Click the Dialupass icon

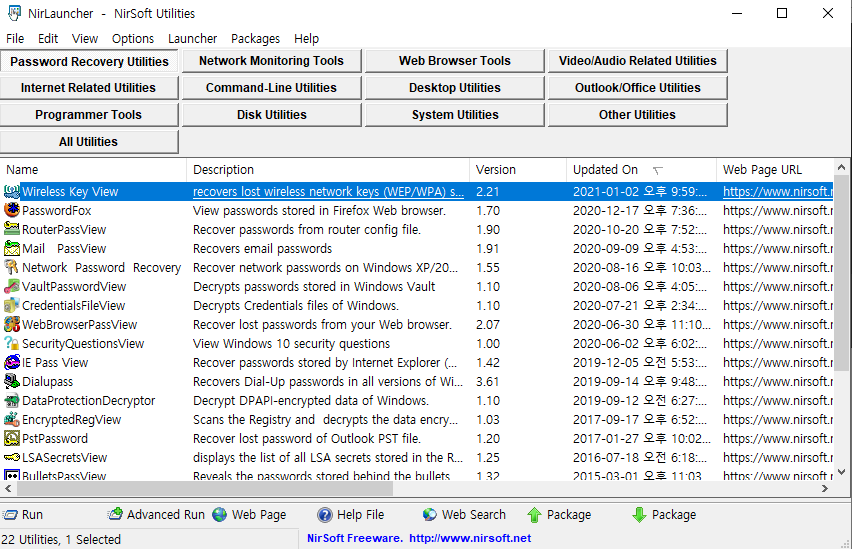11,381
